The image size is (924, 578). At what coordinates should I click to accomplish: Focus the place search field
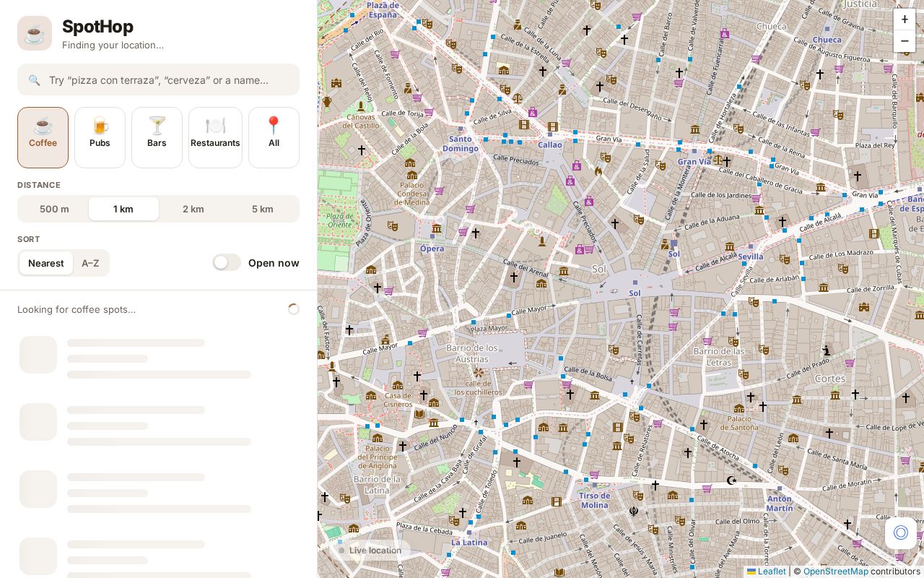click(x=158, y=79)
